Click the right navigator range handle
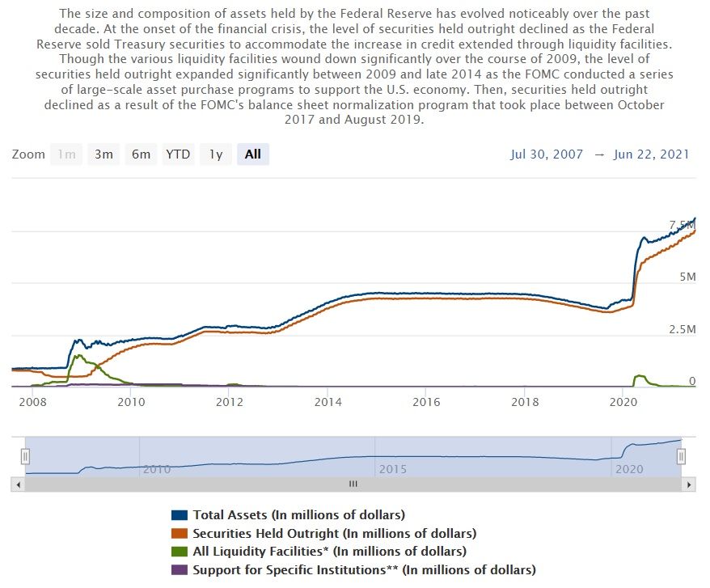710x588 pixels. 681,457
